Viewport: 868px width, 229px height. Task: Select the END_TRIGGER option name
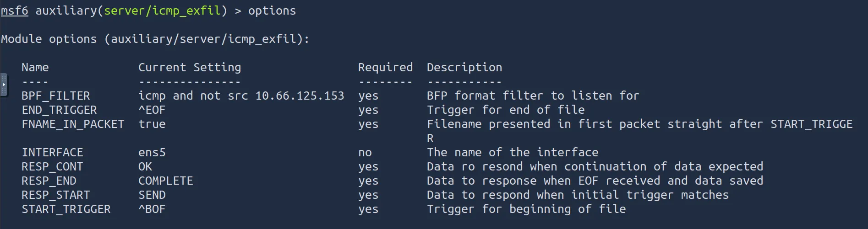(x=59, y=110)
